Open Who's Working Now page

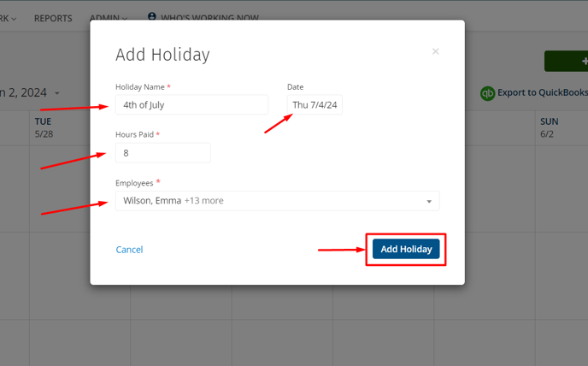pyautogui.click(x=209, y=18)
